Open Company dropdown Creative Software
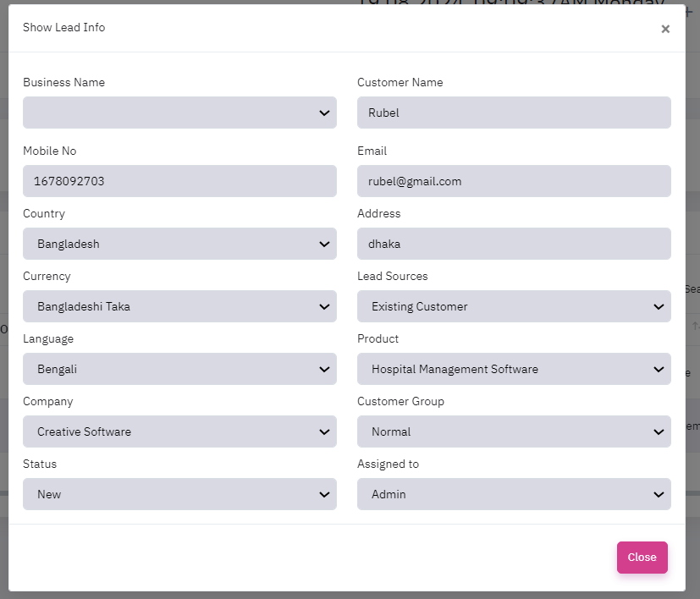 coord(179,431)
